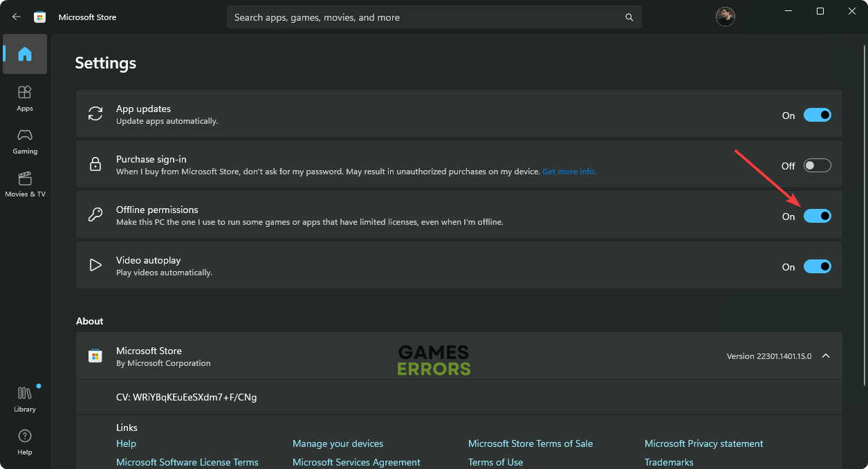Open the user profile avatar
This screenshot has height=469, width=868.
725,17
